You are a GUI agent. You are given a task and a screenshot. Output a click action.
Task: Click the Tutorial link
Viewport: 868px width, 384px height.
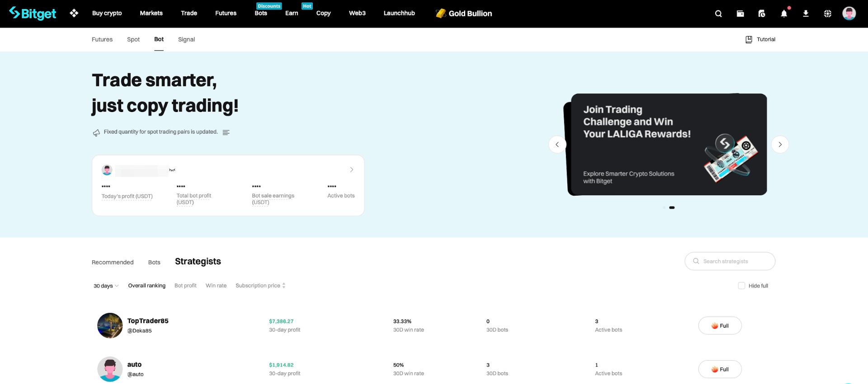[x=766, y=39]
